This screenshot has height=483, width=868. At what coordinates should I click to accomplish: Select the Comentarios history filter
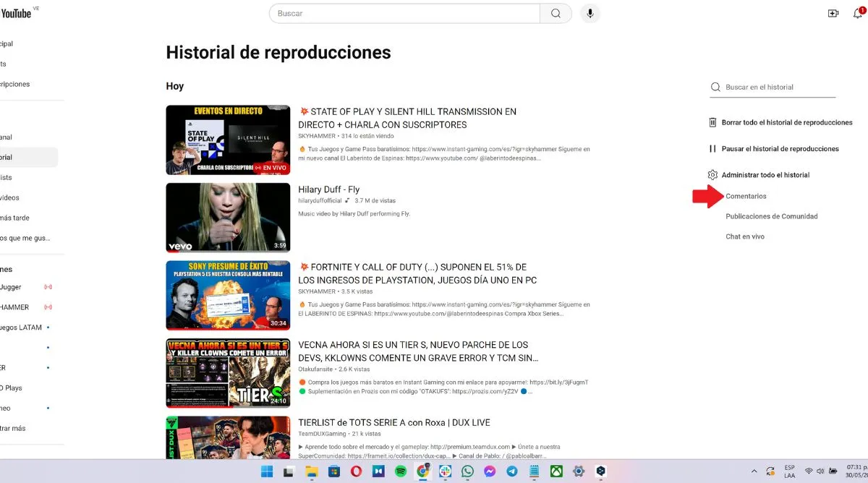click(745, 196)
